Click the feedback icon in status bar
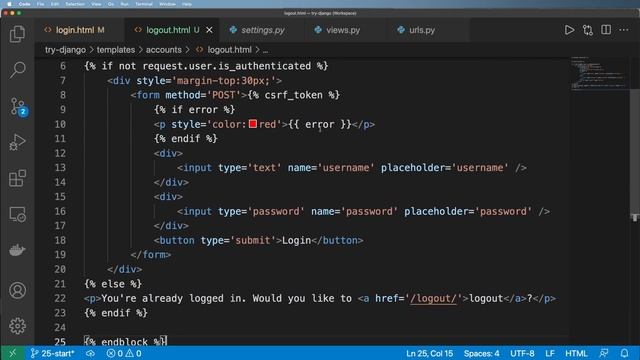The height and width of the screenshot is (360, 640). (604, 353)
